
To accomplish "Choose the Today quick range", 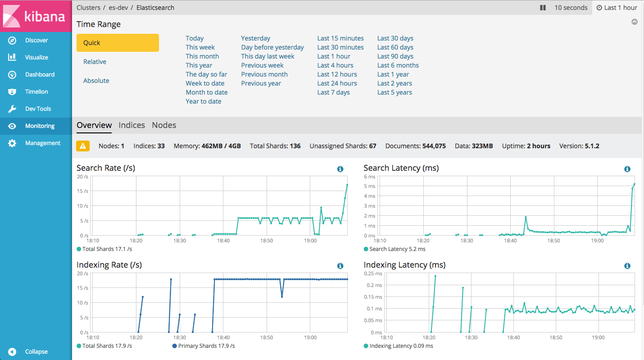I will [195, 38].
